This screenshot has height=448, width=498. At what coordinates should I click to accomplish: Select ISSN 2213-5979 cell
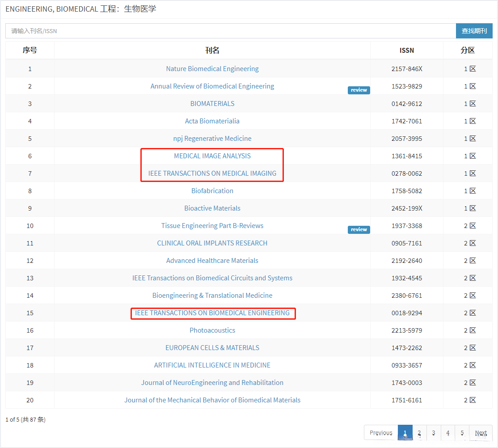[x=407, y=330]
